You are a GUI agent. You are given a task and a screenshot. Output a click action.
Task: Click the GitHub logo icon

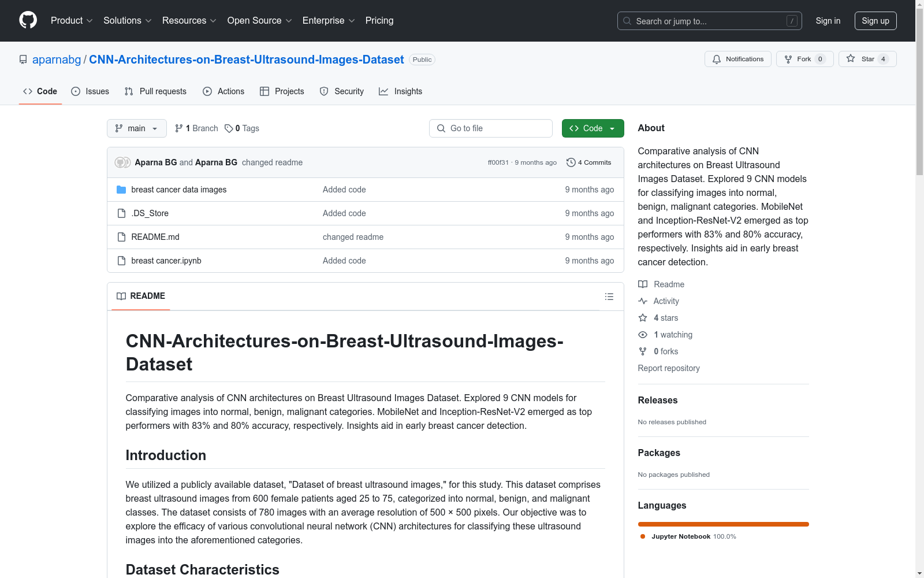28,20
